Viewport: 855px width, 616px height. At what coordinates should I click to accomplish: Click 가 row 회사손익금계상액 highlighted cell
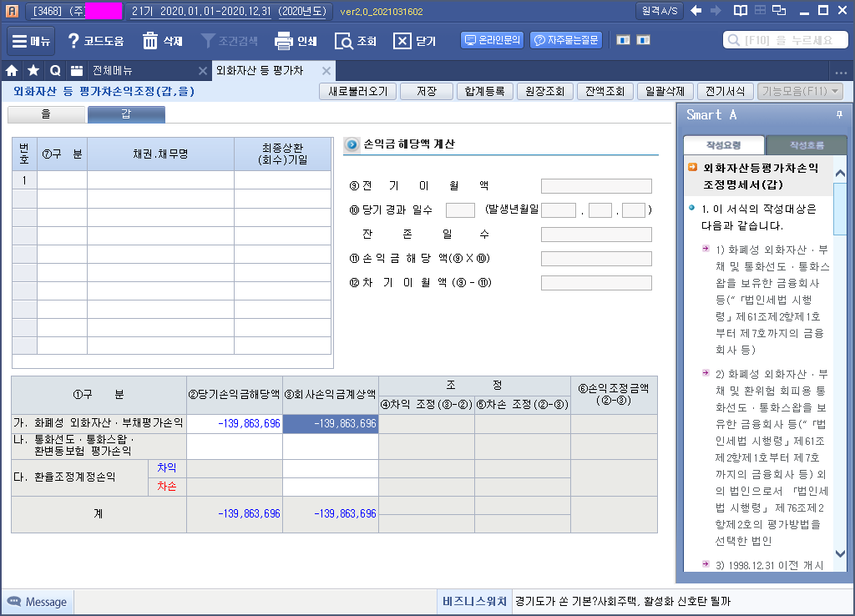(331, 423)
